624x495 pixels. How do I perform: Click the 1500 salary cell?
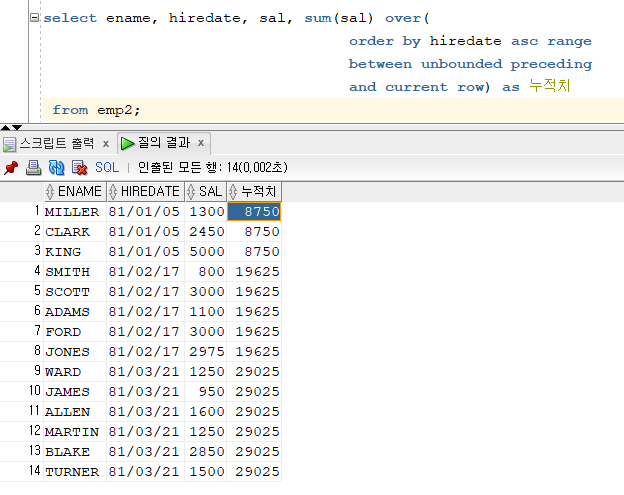(x=206, y=472)
